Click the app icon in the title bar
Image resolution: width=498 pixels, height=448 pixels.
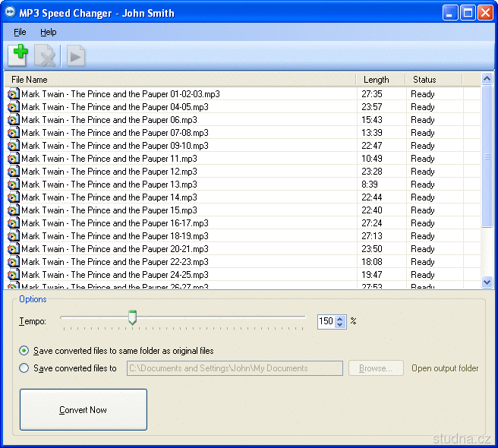tap(9, 13)
